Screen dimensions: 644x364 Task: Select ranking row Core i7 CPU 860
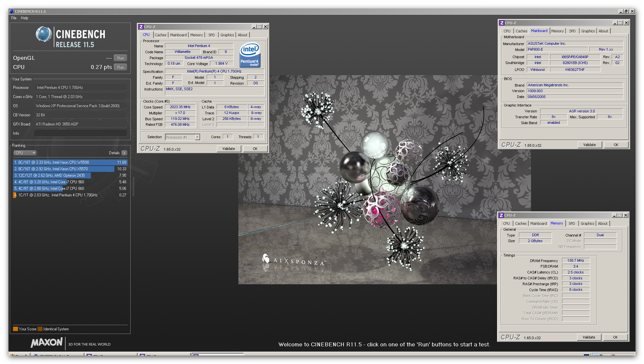70,189
